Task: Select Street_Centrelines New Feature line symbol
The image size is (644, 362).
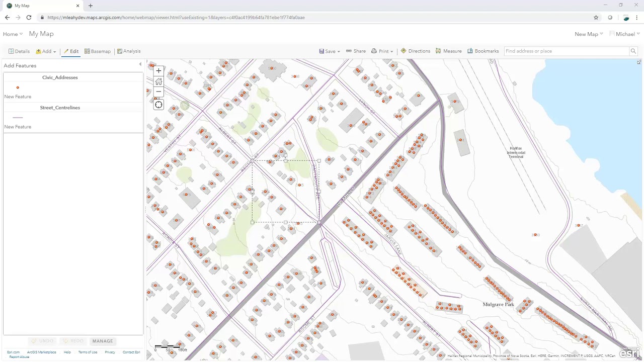Action: pos(18,118)
